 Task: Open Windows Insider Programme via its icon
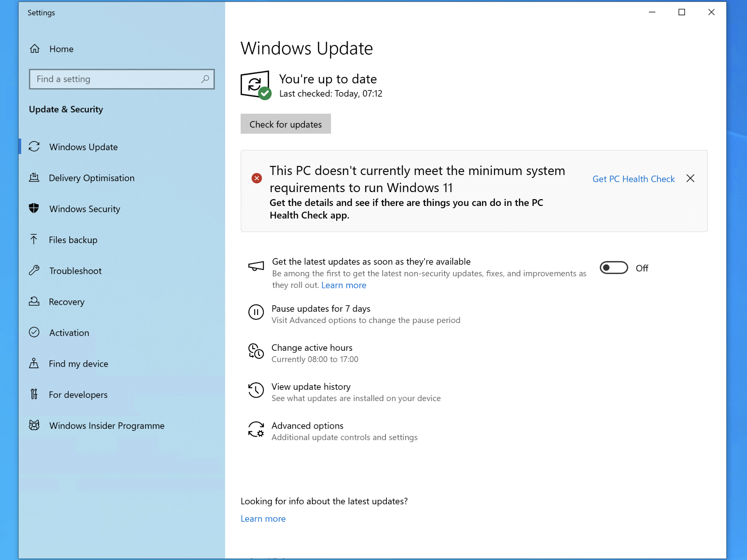coord(34,425)
